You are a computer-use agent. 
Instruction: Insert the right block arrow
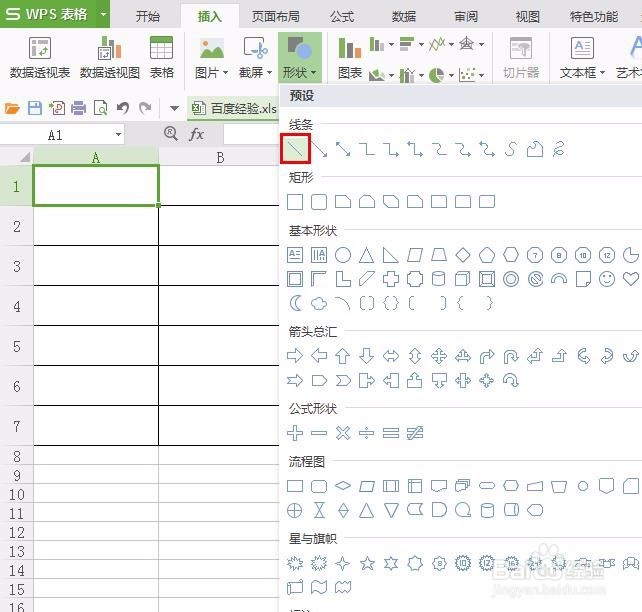(295, 356)
